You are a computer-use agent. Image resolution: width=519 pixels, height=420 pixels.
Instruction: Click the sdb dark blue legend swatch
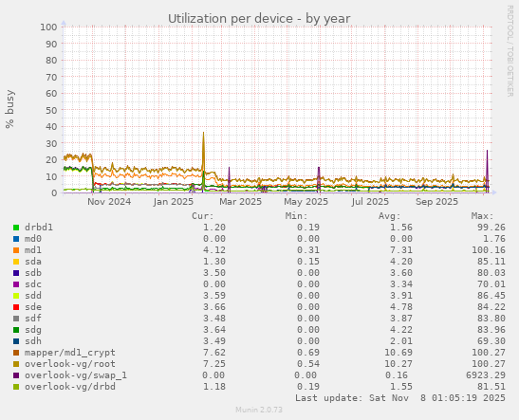tap(16, 273)
